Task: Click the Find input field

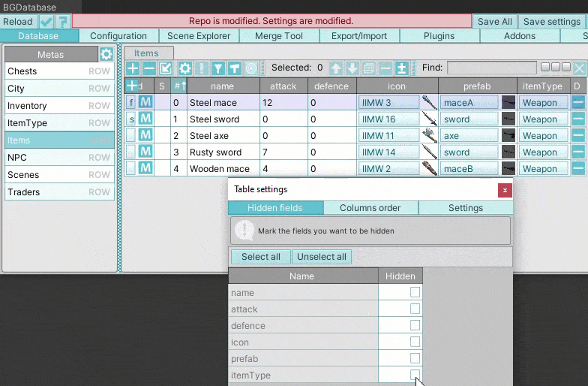Action: click(492, 68)
